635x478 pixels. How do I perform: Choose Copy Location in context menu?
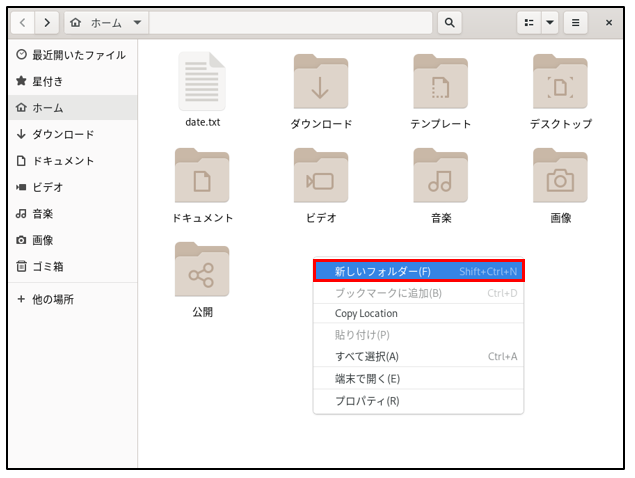click(x=366, y=313)
